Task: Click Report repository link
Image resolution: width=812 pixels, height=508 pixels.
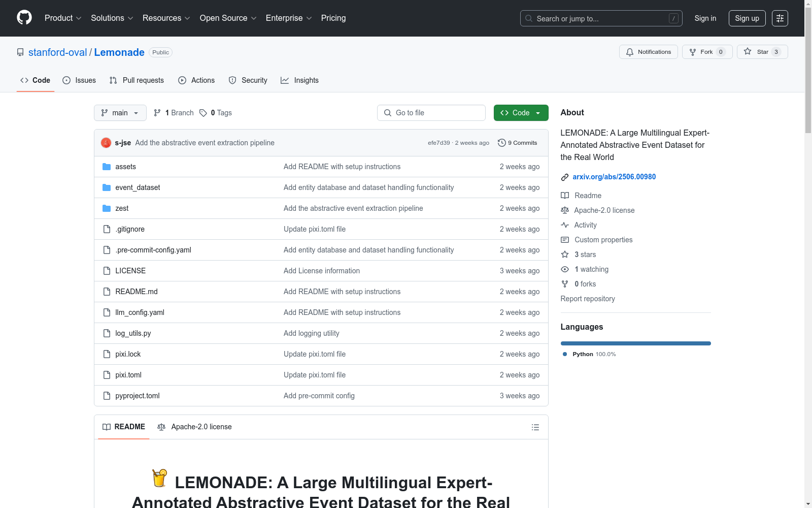Action: pos(588,299)
